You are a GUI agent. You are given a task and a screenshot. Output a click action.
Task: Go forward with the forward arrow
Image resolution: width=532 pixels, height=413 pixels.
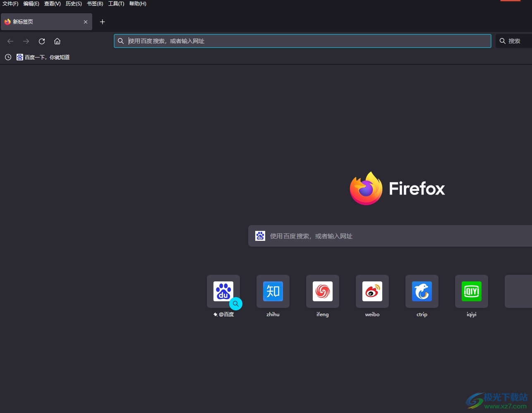(26, 41)
